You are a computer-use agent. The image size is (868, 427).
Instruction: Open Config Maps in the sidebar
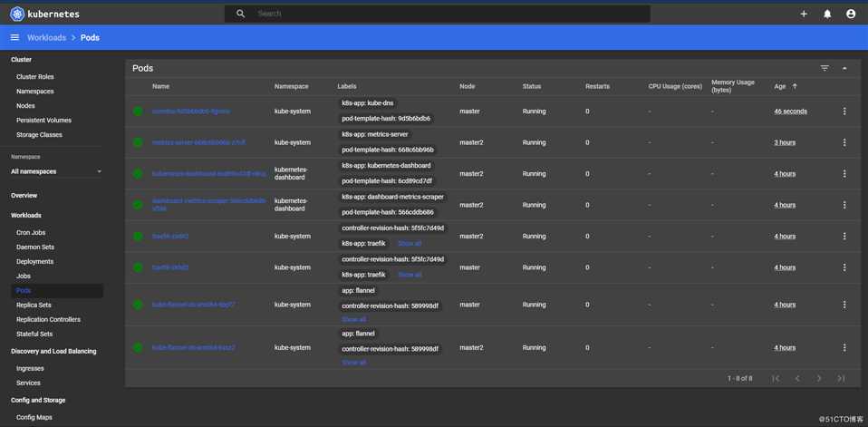tap(34, 418)
